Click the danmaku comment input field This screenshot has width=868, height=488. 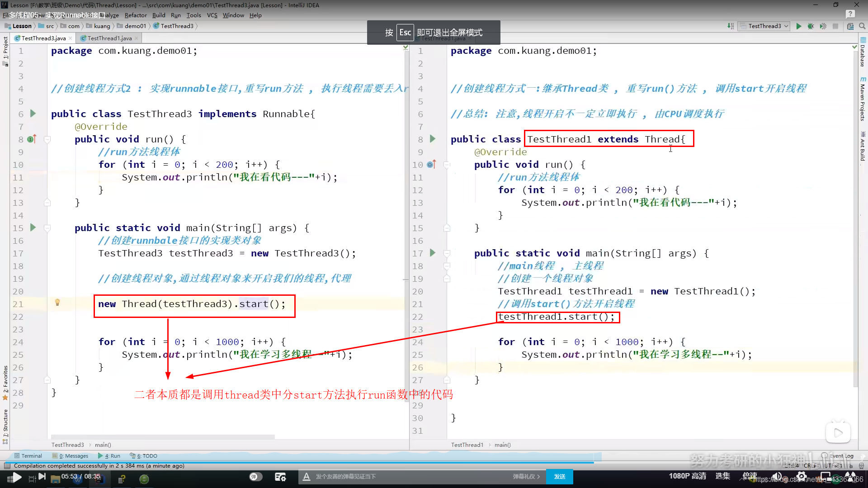click(x=411, y=477)
